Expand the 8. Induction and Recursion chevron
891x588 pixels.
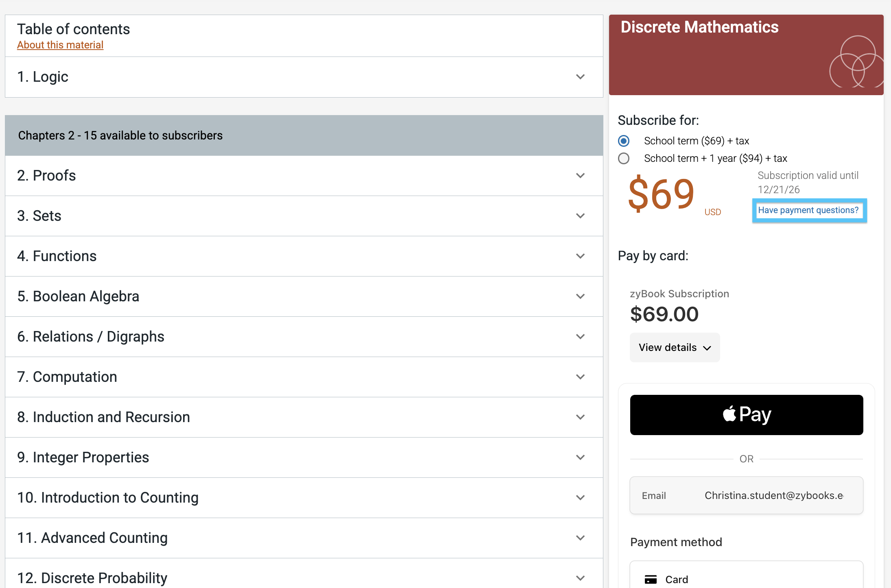[580, 417]
